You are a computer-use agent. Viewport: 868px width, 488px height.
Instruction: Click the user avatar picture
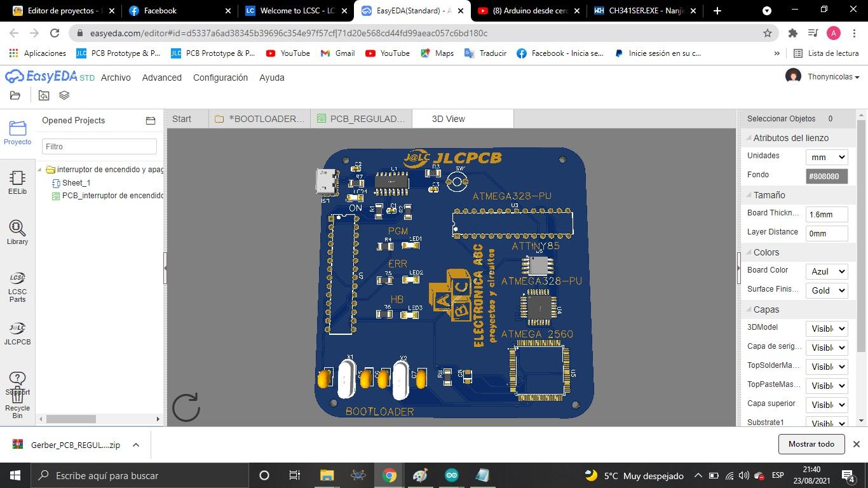pyautogui.click(x=793, y=77)
